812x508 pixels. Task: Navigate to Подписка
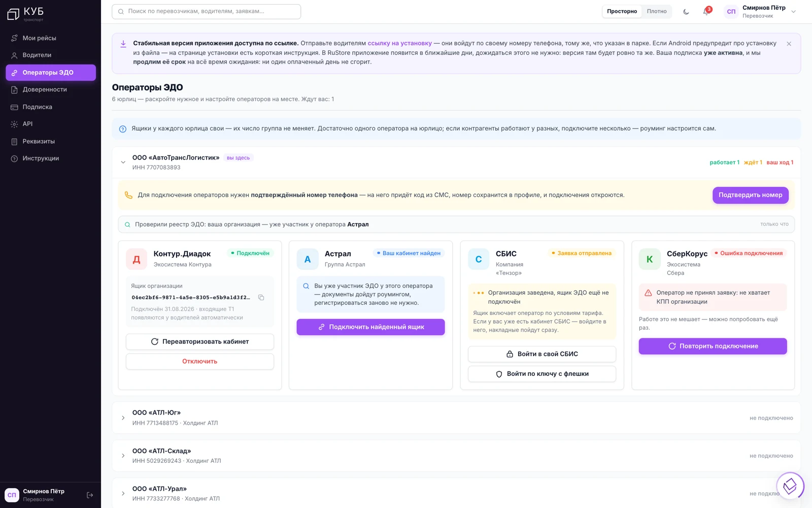[x=51, y=107]
